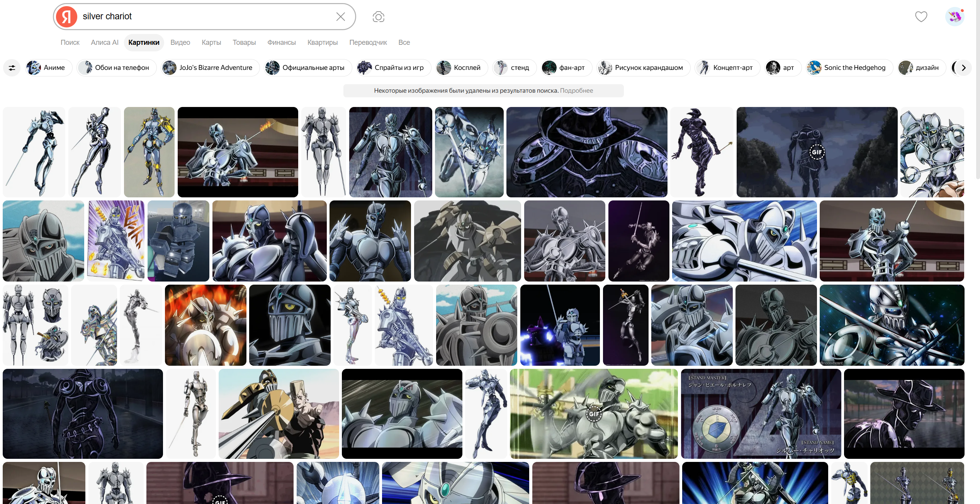
Task: Open the STAND MASTER stats card thumbnail
Action: point(761,414)
